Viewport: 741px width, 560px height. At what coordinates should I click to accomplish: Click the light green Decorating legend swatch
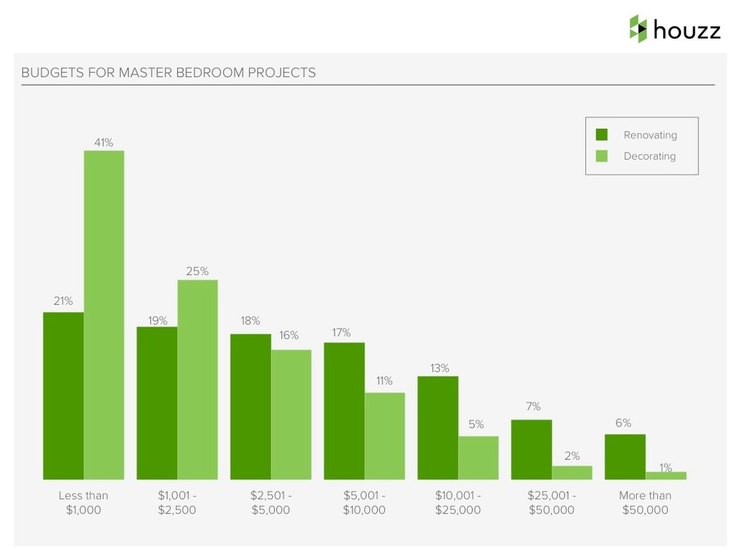(x=602, y=156)
